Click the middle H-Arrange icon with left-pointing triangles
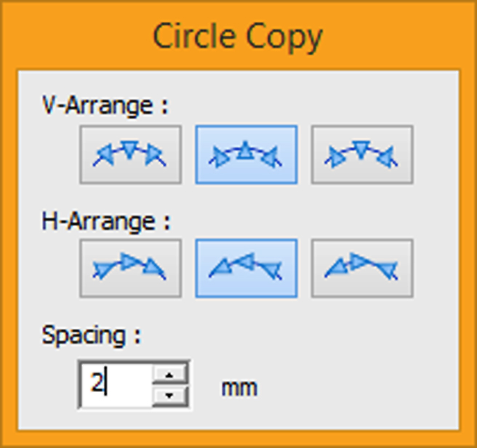This screenshot has width=477, height=448. [x=246, y=268]
